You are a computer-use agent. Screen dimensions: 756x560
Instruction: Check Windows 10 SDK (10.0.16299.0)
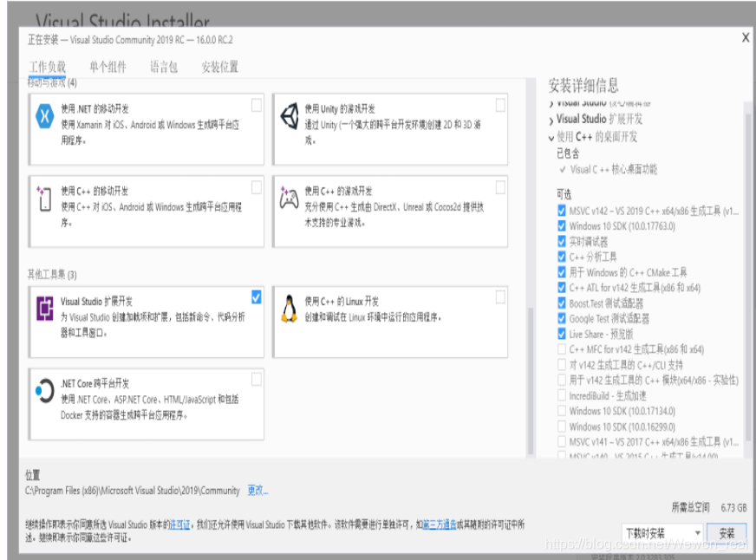(x=562, y=427)
